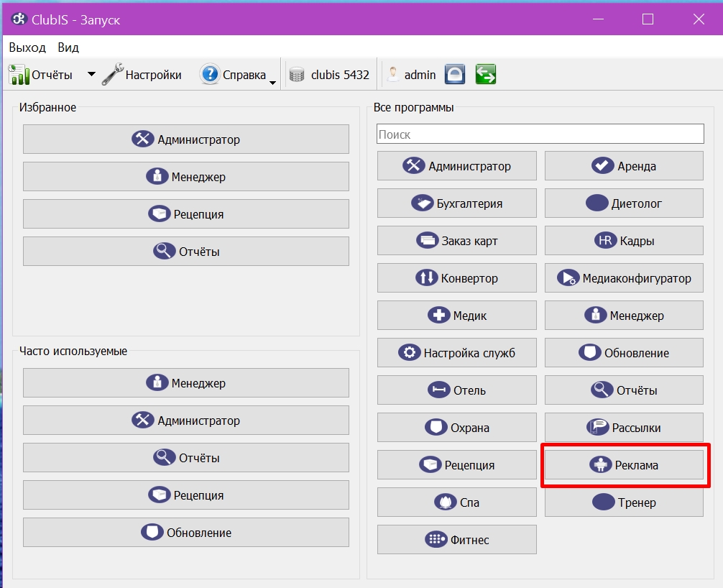The image size is (723, 588).
Task: Expand the dropdown arrow beside Отчёты
Action: (92, 74)
